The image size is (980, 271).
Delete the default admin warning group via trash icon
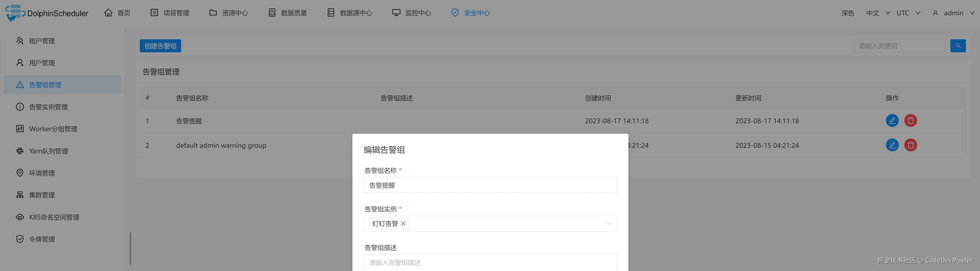(x=910, y=145)
